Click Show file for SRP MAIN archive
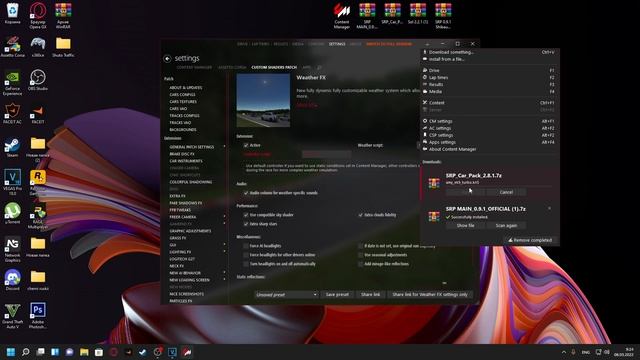Image resolution: width=640 pixels, height=360 pixels. (x=465, y=225)
